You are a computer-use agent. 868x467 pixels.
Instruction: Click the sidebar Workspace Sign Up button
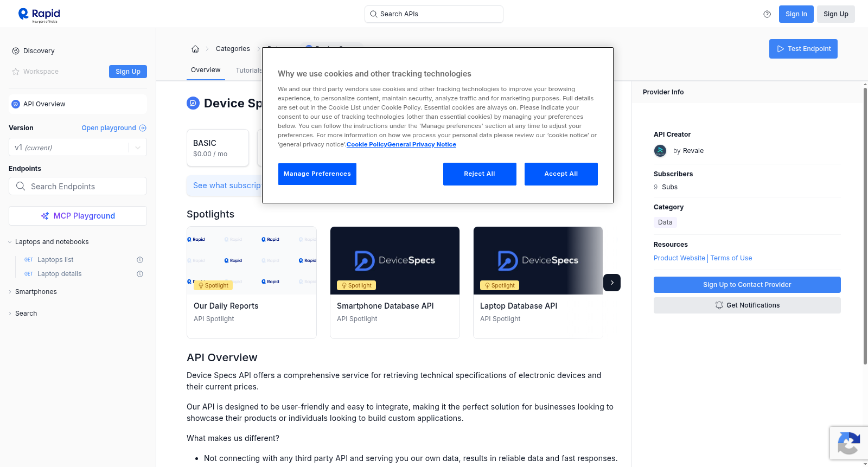tap(128, 72)
